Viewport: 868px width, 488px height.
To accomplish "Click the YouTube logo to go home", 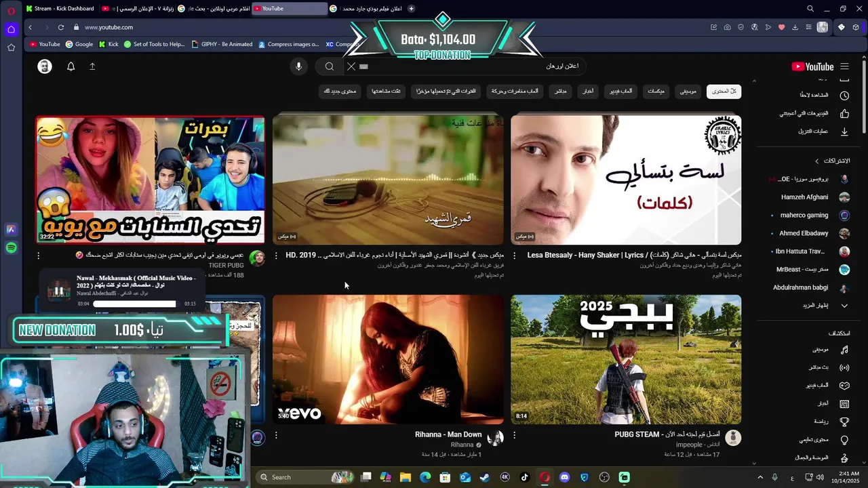I will 812,66.
